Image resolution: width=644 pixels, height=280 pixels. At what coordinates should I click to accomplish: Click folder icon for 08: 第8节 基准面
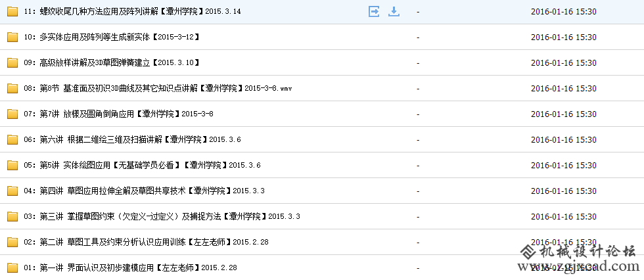click(x=12, y=88)
